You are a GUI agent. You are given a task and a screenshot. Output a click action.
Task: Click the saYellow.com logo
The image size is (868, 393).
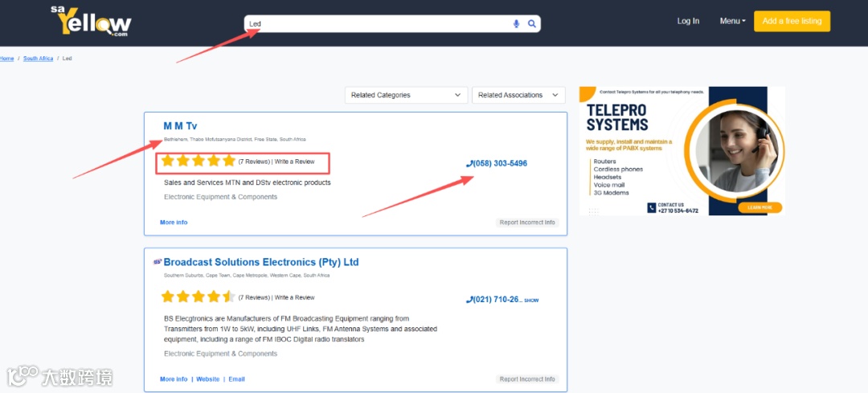[91, 22]
